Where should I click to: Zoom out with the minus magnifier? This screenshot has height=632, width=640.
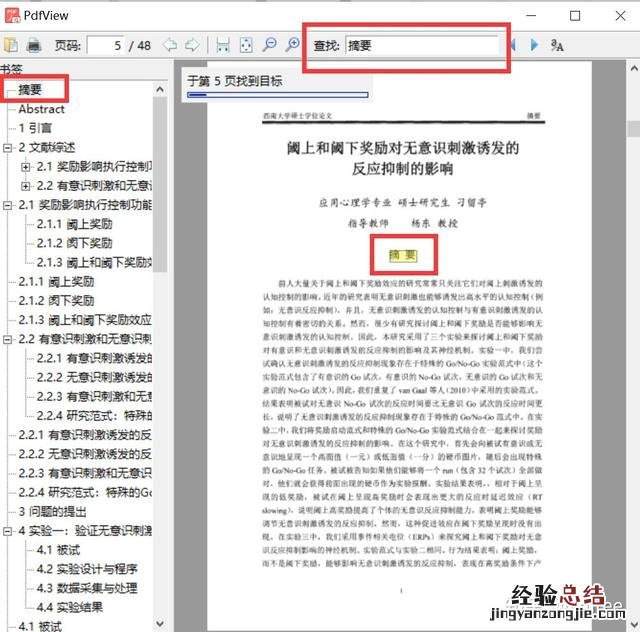click(x=269, y=45)
